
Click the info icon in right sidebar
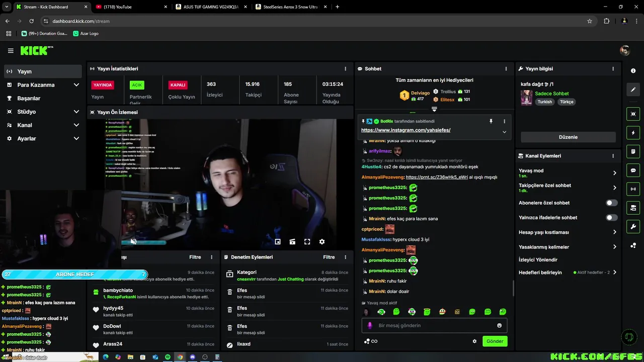pos(633,71)
